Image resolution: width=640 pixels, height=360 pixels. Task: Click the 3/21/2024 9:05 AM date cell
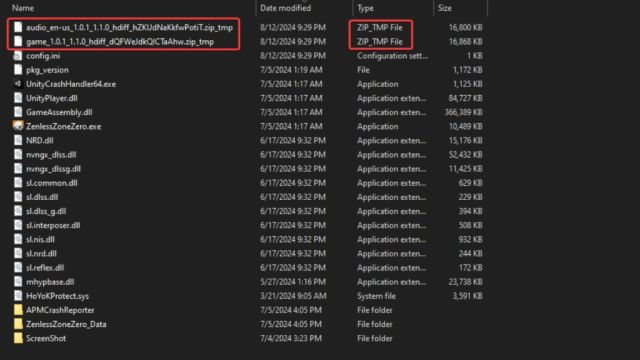293,296
